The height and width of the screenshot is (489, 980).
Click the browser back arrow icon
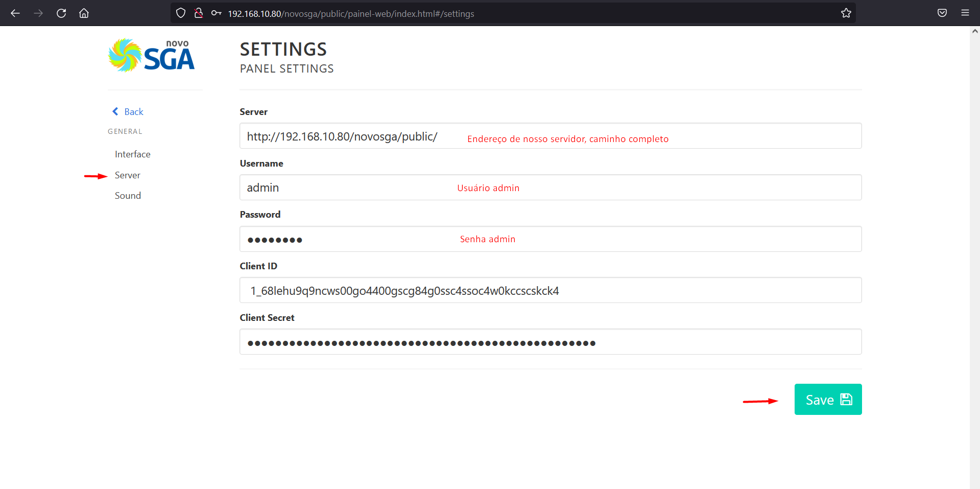click(x=15, y=13)
